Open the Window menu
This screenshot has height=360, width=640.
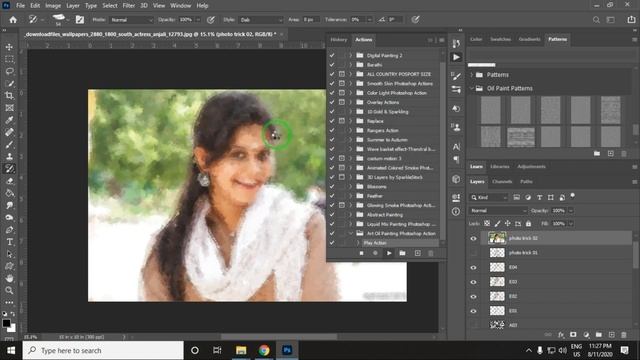180,6
